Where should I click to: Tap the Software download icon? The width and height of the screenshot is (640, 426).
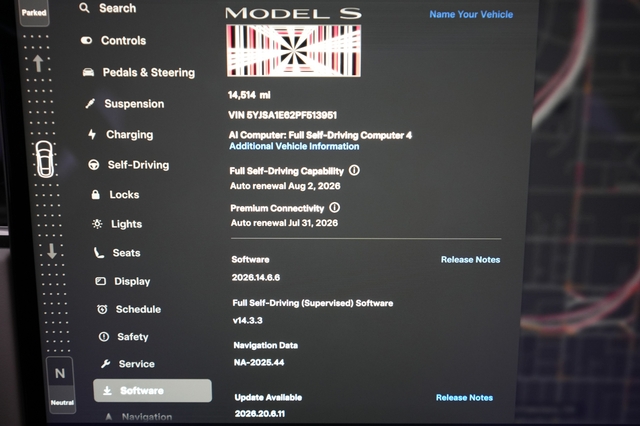[x=107, y=390]
